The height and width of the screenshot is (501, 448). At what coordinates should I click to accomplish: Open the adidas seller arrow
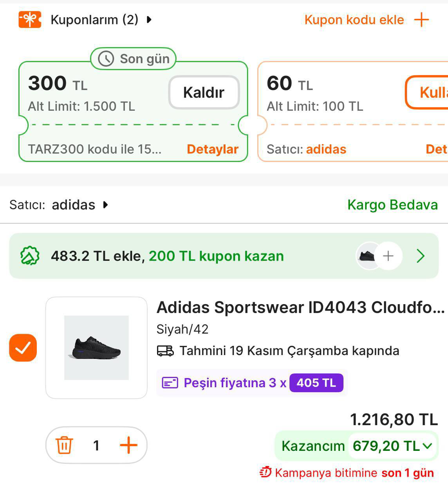pyautogui.click(x=105, y=205)
